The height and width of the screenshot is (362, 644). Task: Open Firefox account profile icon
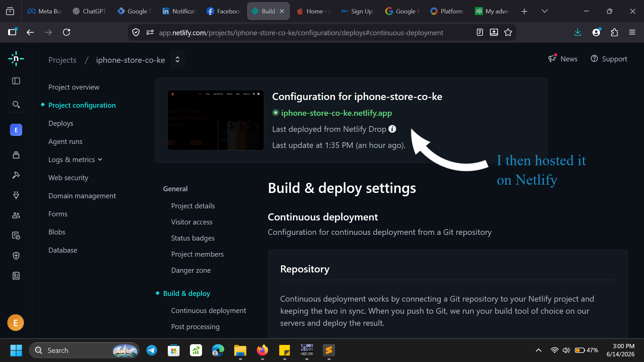[x=596, y=32]
